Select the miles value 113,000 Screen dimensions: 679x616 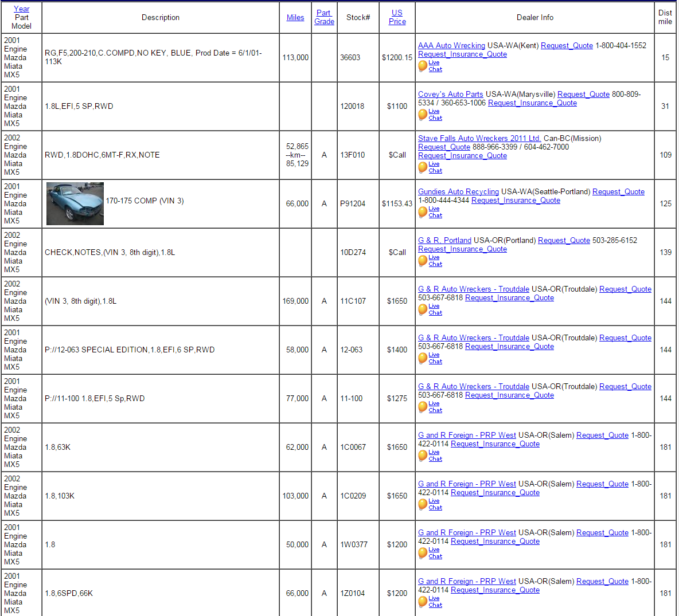[295, 57]
